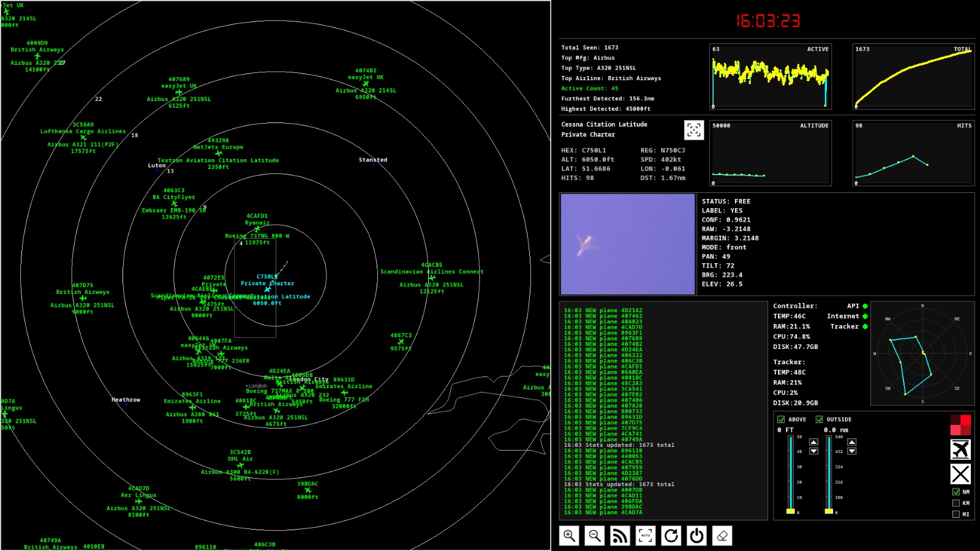Select the tracked C750L1 Private Charter marker

(x=267, y=290)
